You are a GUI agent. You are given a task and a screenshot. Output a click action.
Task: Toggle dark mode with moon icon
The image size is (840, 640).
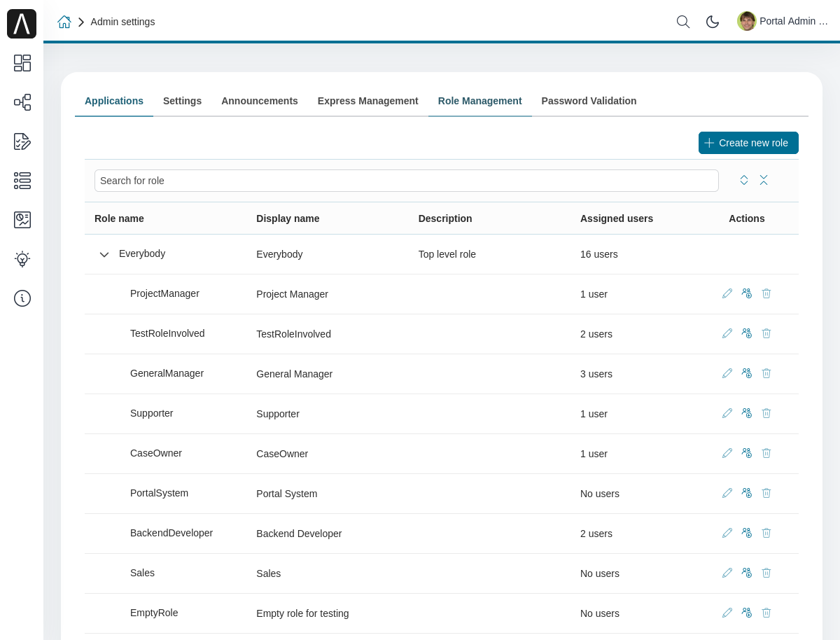[x=713, y=22]
